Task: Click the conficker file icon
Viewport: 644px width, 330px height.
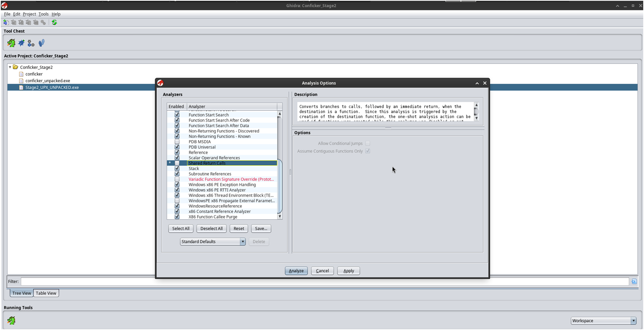Action: click(x=21, y=74)
